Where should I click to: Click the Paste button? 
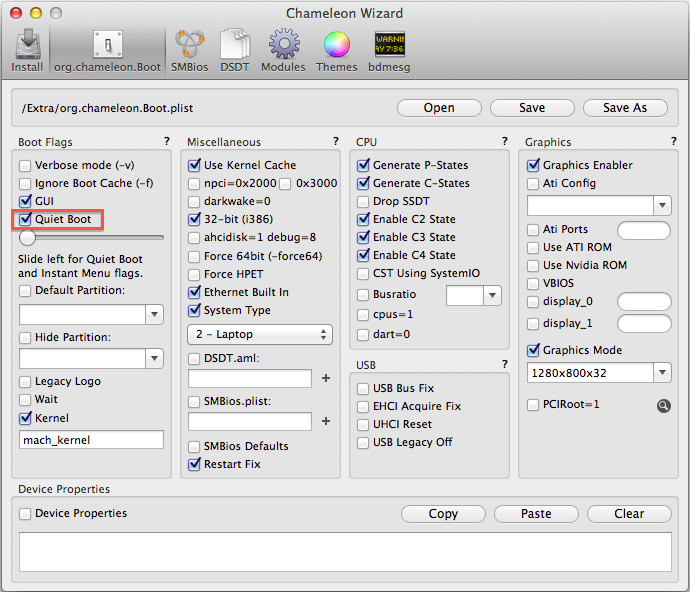(x=536, y=514)
